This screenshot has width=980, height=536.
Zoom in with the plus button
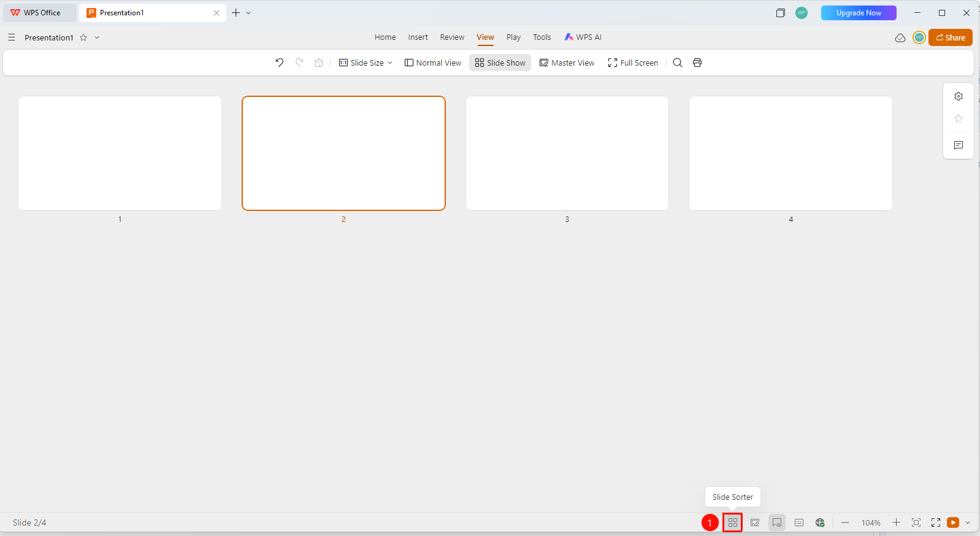point(896,523)
